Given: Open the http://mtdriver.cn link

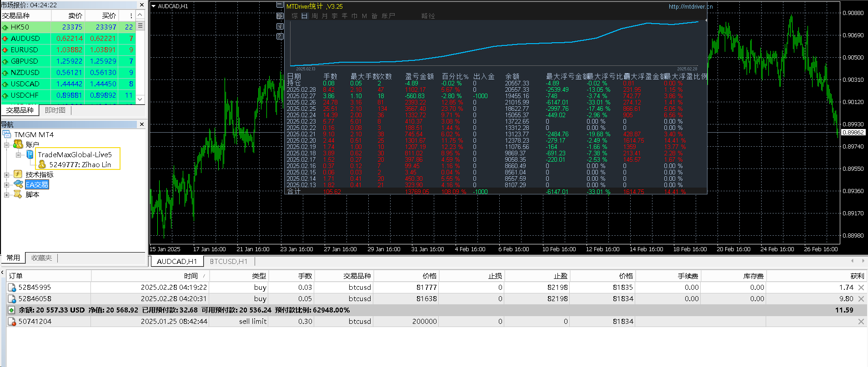Looking at the screenshot, I should (x=691, y=7).
